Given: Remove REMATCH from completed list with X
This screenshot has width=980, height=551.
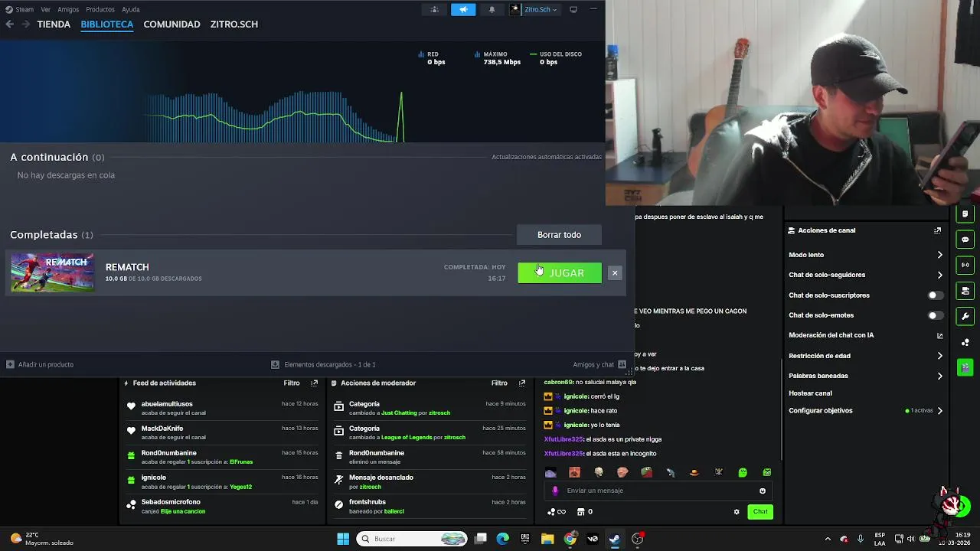Looking at the screenshot, I should click(615, 273).
